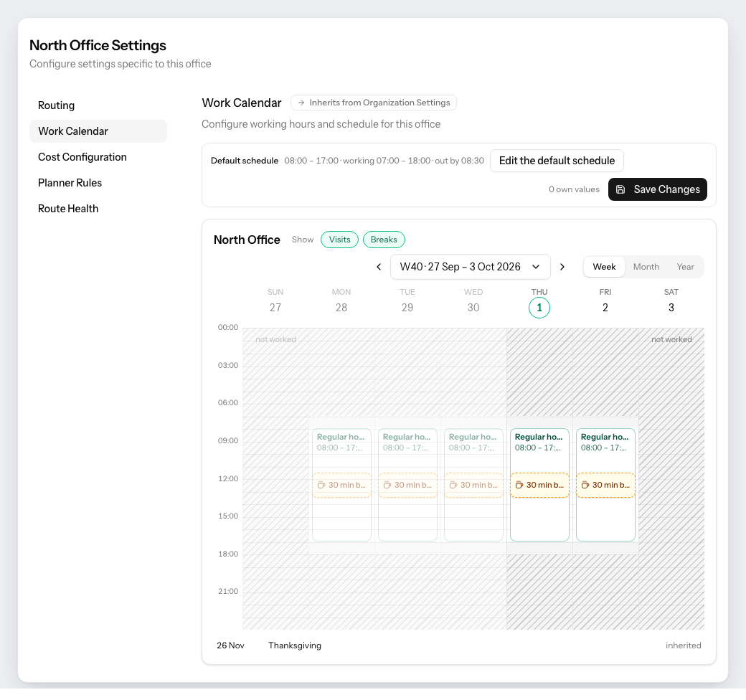Click Saturday's not worked label
This screenshot has width=746, height=700.
671,339
